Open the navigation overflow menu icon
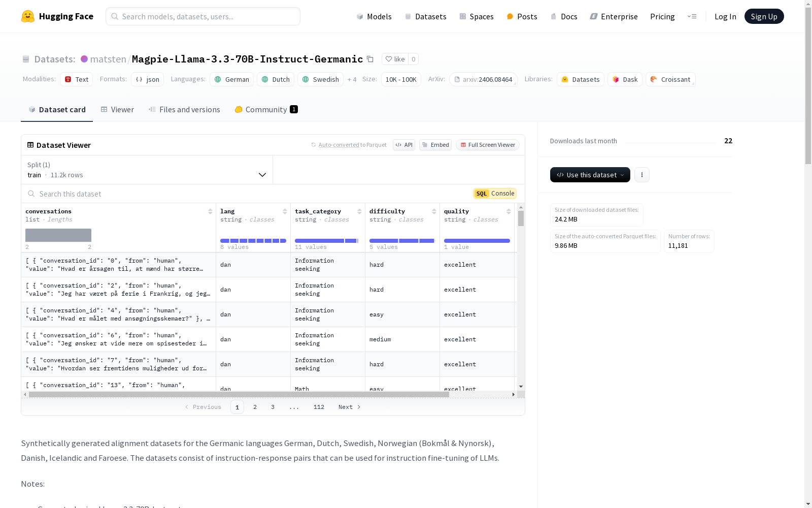Viewport: 812px width, 508px height. coord(692,16)
